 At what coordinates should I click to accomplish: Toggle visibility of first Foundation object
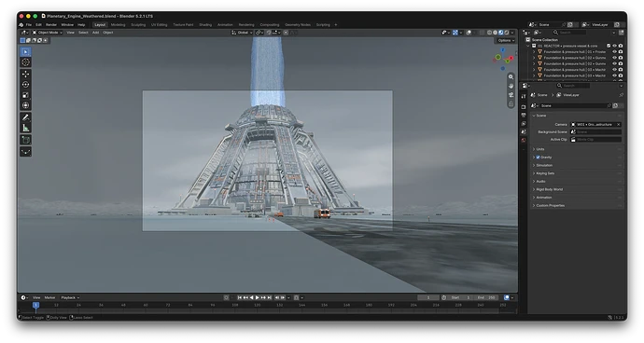[614, 51]
